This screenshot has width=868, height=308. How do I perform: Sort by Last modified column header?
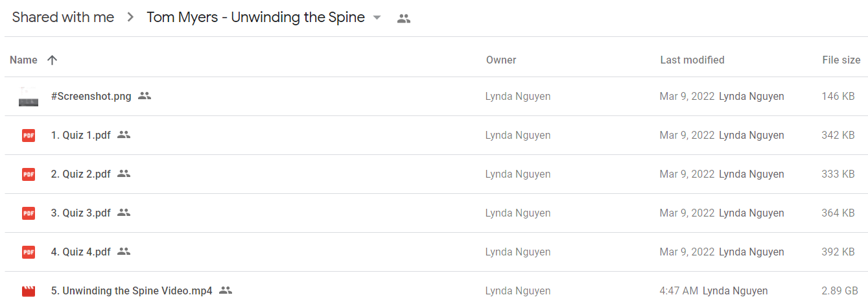[692, 60]
